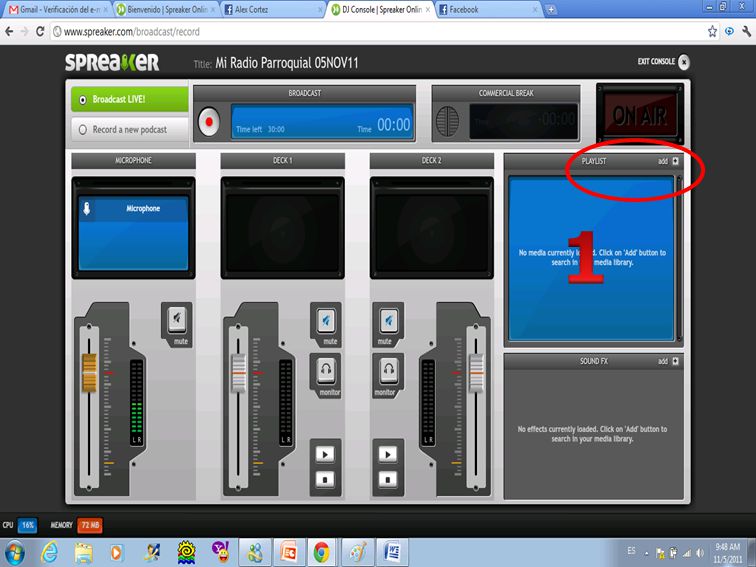The height and width of the screenshot is (567, 756).
Task: Open Google Chrome in taskbar
Action: [322, 553]
